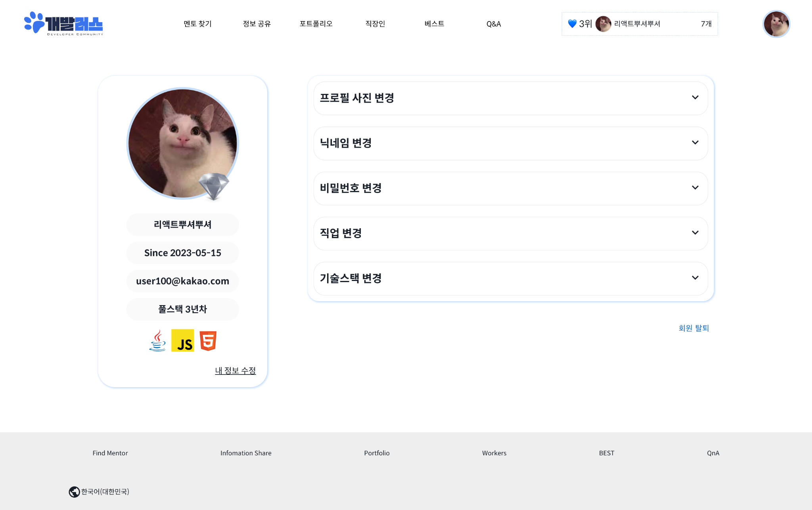Open the 포트폴리오 nav item
The height and width of the screenshot is (510, 812).
316,24
